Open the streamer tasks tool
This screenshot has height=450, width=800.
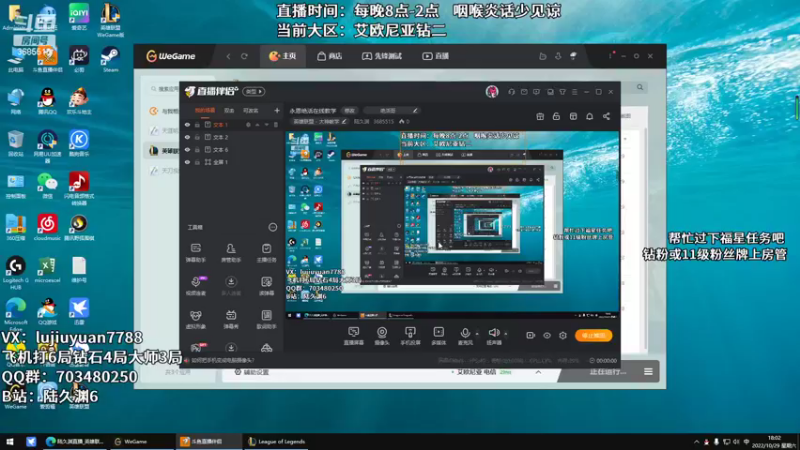[x=266, y=253]
